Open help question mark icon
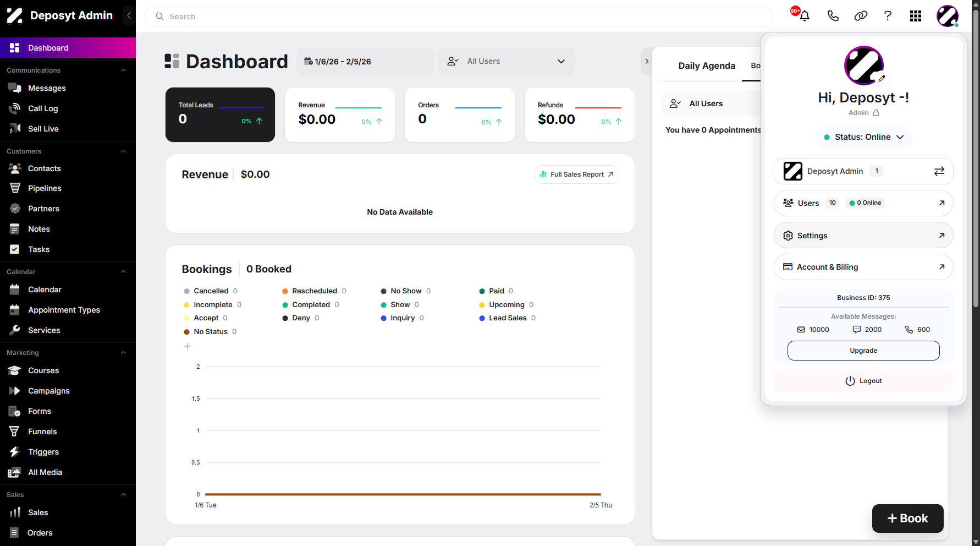Screen dimensions: 980x546 coord(888,16)
